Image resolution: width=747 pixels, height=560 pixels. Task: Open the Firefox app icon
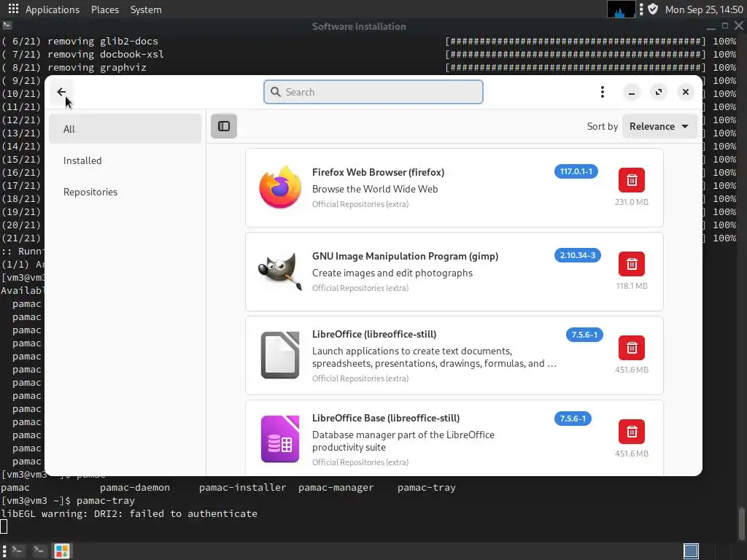[x=280, y=187]
